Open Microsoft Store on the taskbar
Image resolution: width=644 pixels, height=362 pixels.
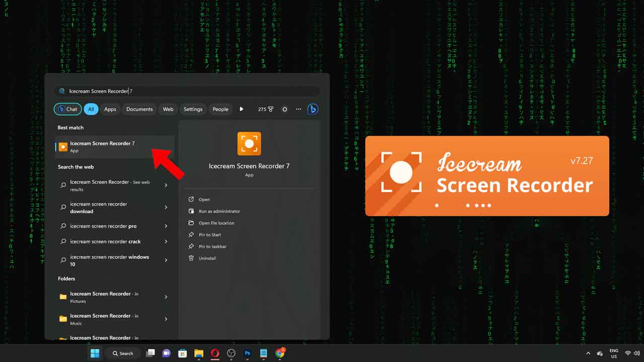pyautogui.click(x=183, y=353)
